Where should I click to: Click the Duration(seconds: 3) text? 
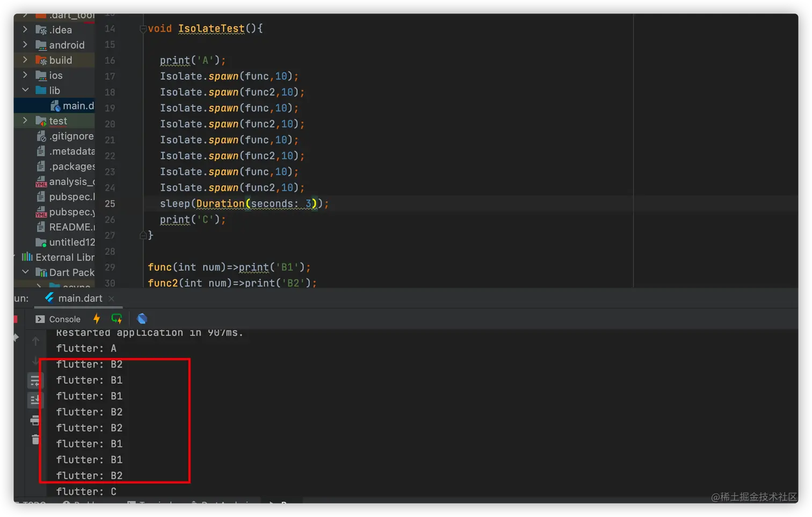[x=256, y=203]
